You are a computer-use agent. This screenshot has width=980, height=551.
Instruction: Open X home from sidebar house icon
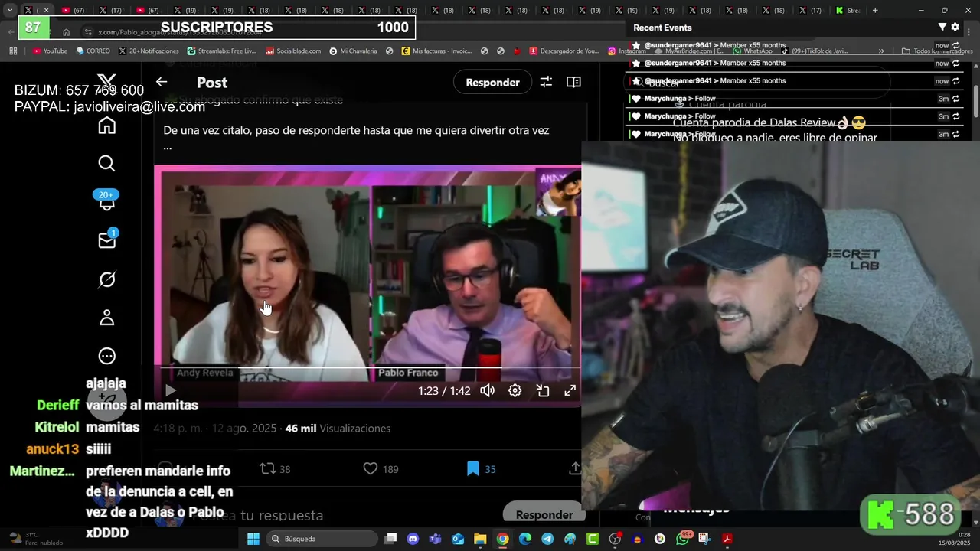tap(107, 126)
